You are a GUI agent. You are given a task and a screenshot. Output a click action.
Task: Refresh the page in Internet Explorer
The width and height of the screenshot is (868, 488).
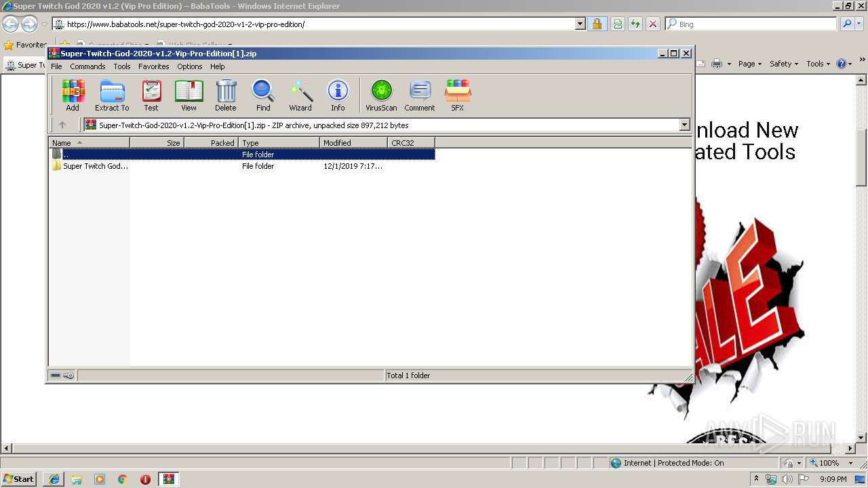[635, 24]
